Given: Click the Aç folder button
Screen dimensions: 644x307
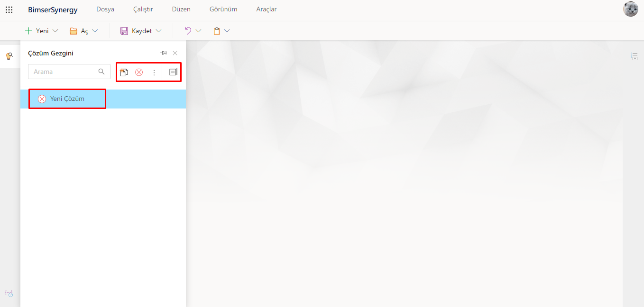Looking at the screenshot, I should coord(79,31).
